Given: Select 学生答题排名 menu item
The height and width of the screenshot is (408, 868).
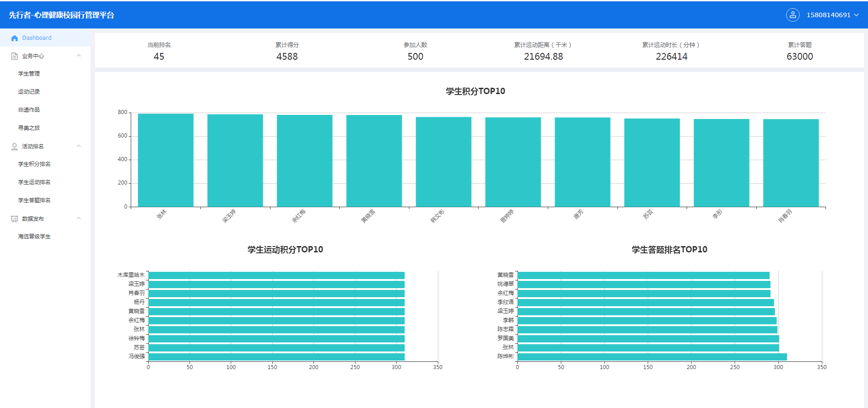Looking at the screenshot, I should tap(34, 200).
